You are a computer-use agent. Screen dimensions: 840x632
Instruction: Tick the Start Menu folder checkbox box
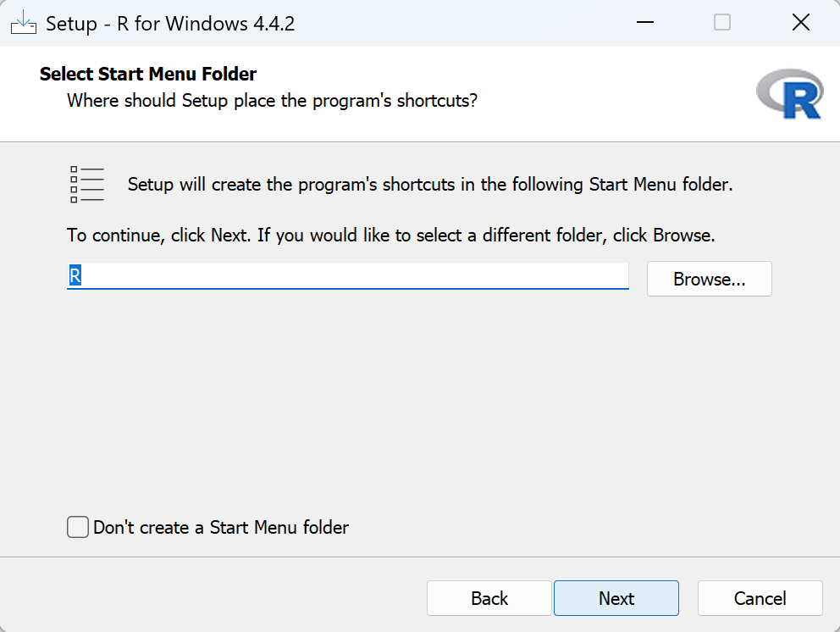point(78,528)
